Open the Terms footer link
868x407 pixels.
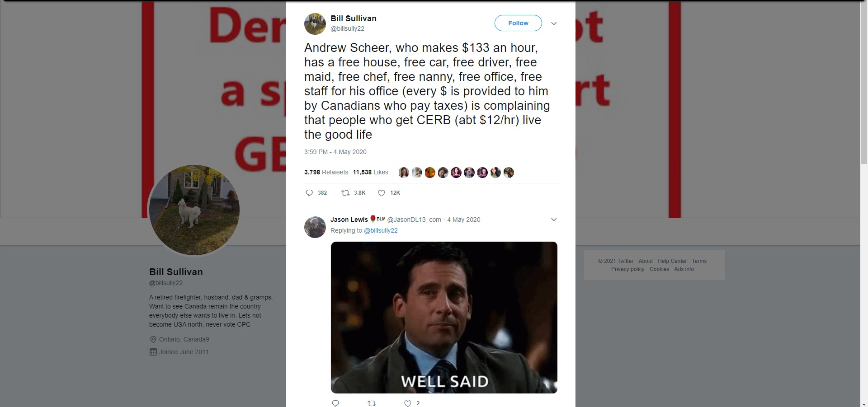pos(699,261)
